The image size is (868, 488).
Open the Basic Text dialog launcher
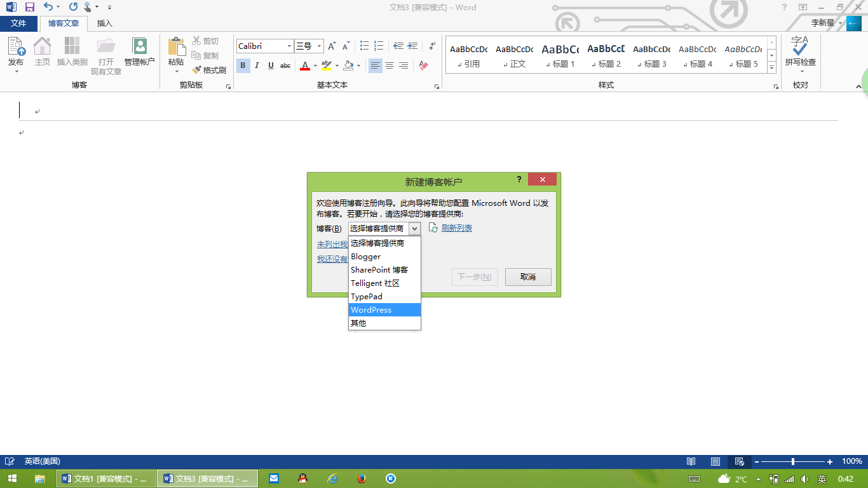coord(437,86)
